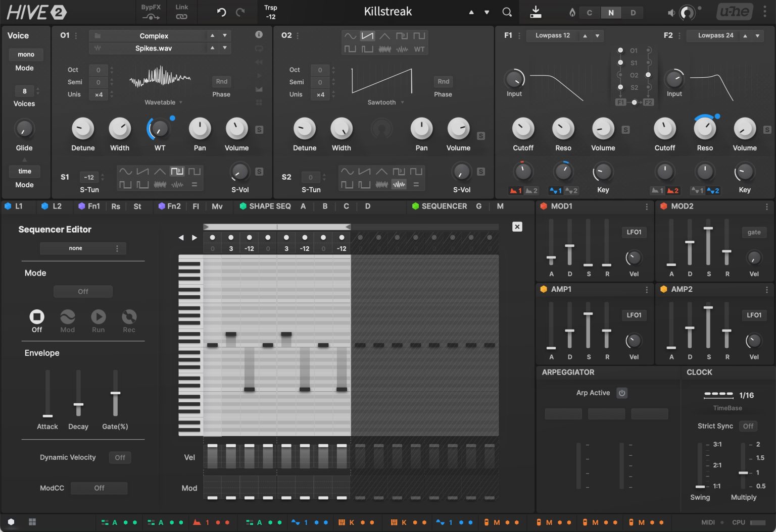Toggle the Arp Active power button
Screen dimensions: 776x532
tap(622, 393)
